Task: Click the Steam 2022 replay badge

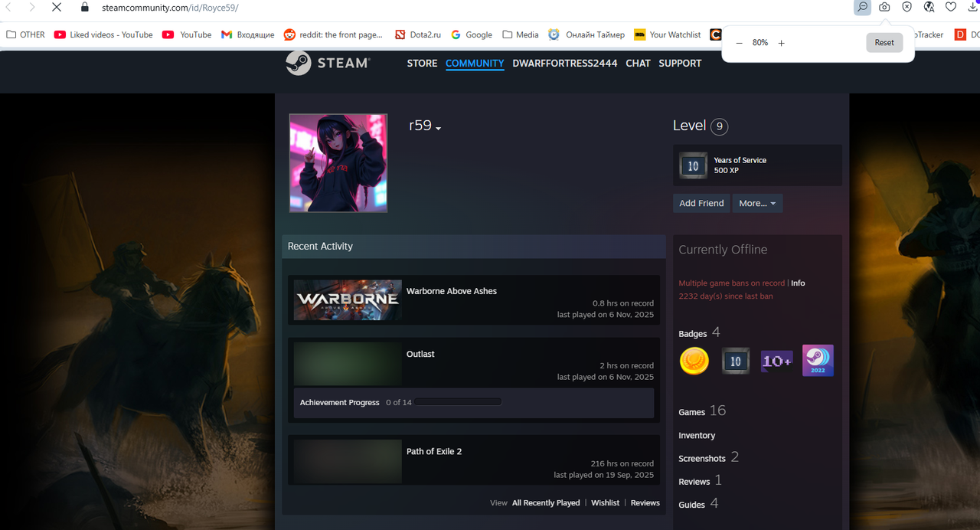Action: [818, 361]
